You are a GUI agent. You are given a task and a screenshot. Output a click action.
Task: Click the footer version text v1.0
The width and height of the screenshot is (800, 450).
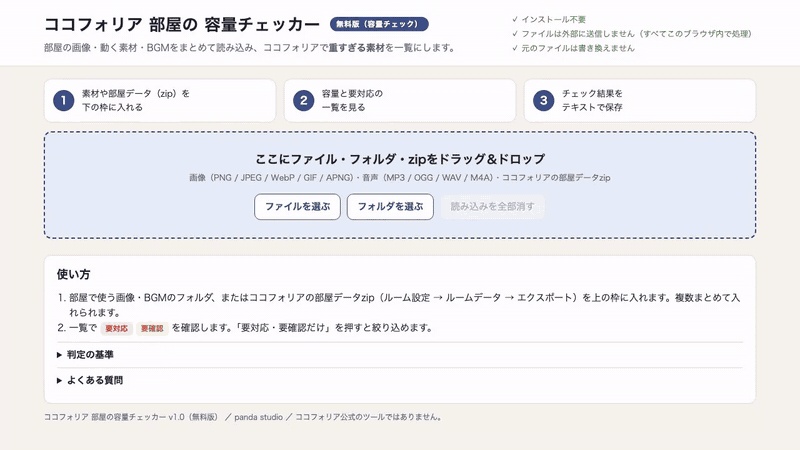coord(176,417)
